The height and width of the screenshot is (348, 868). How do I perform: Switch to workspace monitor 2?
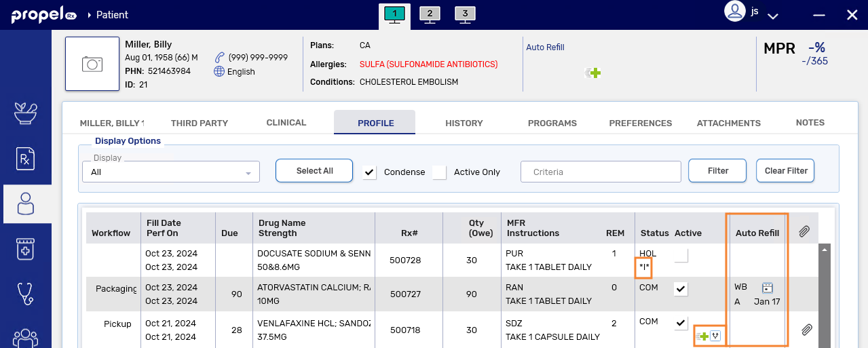(428, 14)
